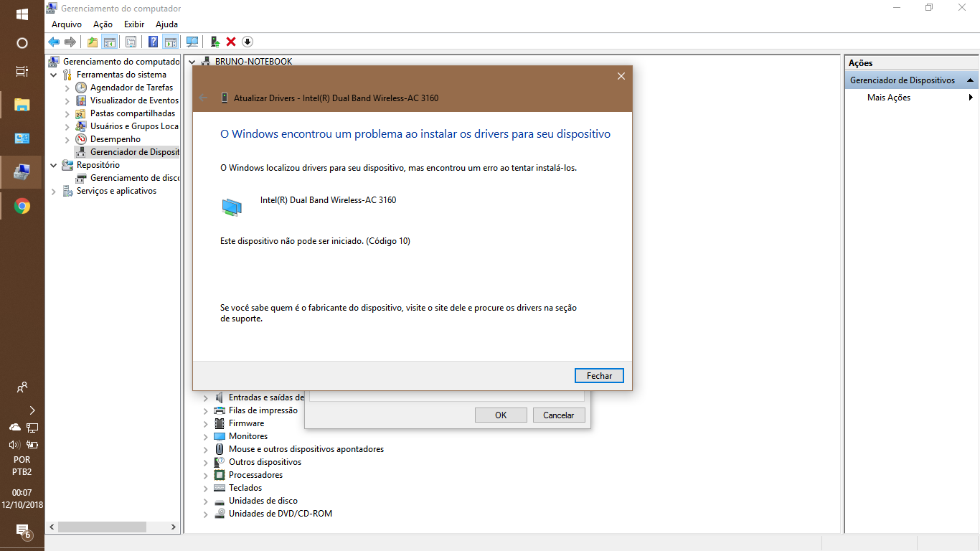Click the red X Uninstall device icon
The height and width of the screenshot is (551, 980).
(x=231, y=42)
